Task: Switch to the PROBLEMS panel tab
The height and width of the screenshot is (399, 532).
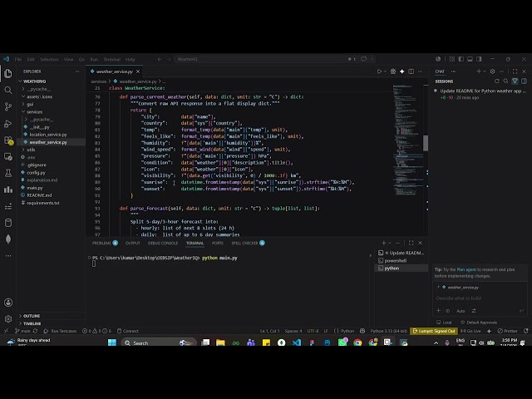Action: (x=101, y=243)
